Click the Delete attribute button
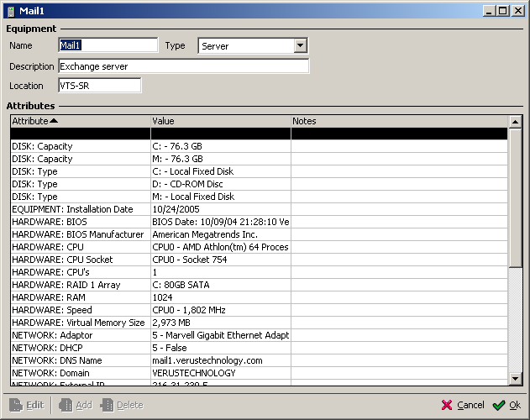The width and height of the screenshot is (530, 420). pyautogui.click(x=122, y=405)
